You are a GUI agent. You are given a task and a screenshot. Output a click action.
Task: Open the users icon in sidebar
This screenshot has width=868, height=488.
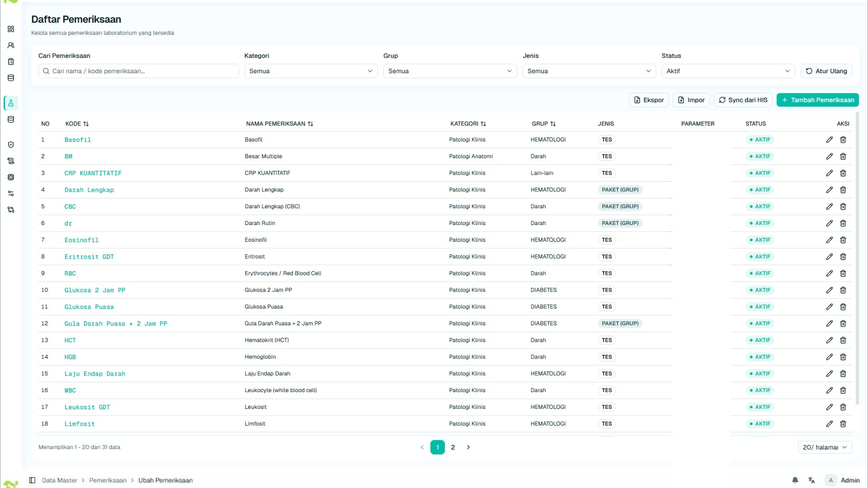tap(11, 46)
